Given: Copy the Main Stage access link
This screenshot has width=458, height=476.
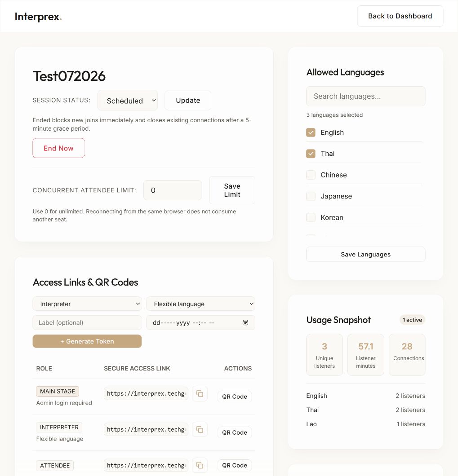Looking at the screenshot, I should coord(200,393).
